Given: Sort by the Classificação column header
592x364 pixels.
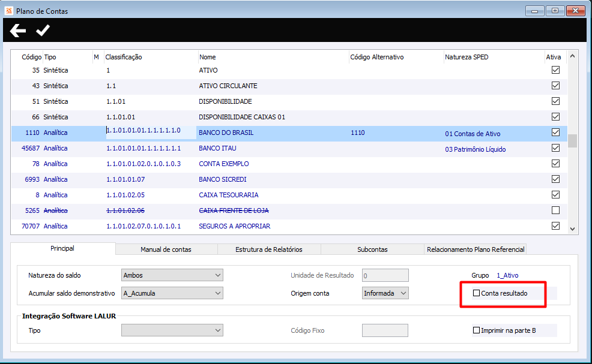Looking at the screenshot, I should coord(124,57).
